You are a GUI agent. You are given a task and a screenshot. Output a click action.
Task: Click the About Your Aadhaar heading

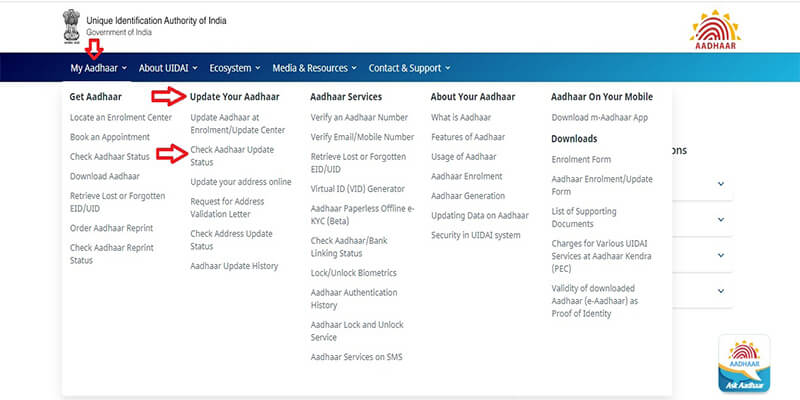click(x=473, y=96)
